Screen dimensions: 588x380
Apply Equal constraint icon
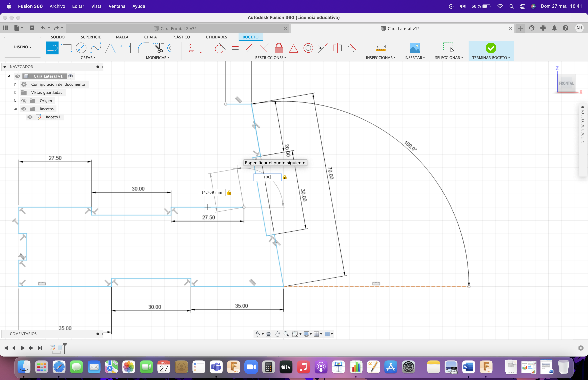(235, 48)
